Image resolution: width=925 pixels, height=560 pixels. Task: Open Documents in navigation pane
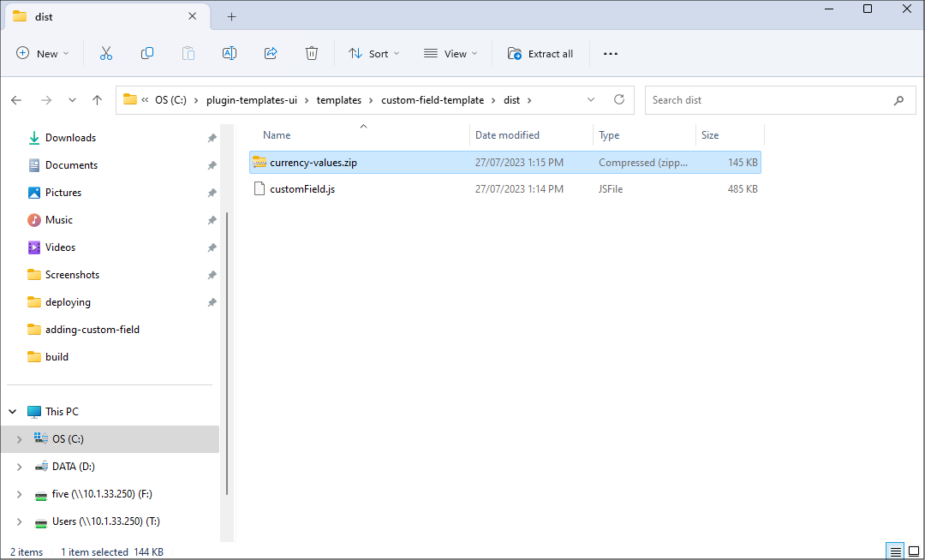[71, 165]
